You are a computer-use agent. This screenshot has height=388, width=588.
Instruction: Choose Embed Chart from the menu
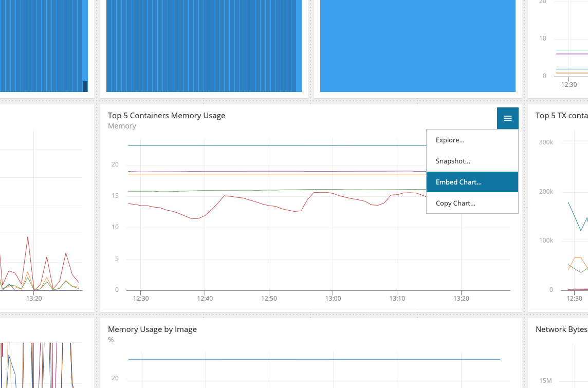click(x=458, y=182)
